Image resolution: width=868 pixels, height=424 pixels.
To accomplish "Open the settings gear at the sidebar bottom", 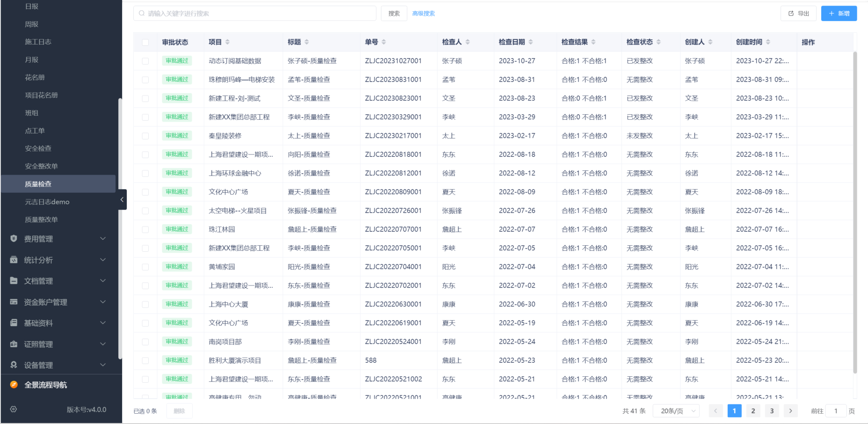I will [x=13, y=409].
